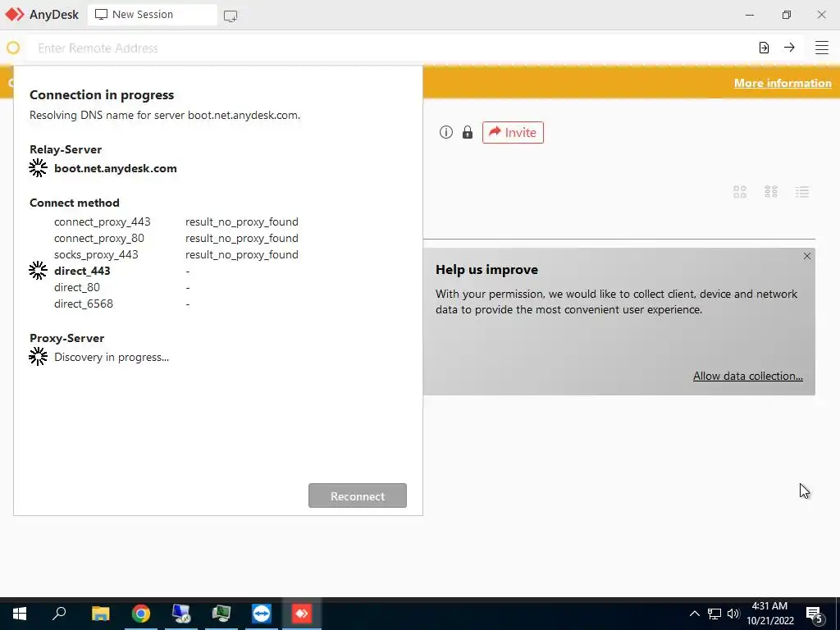Click Discovery in progress text
This screenshot has width=840, height=630.
click(112, 358)
